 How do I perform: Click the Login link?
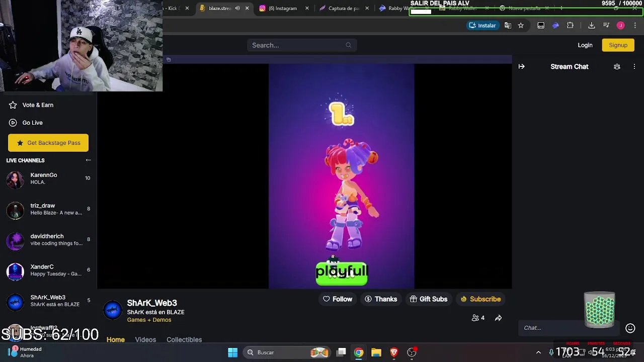point(585,45)
